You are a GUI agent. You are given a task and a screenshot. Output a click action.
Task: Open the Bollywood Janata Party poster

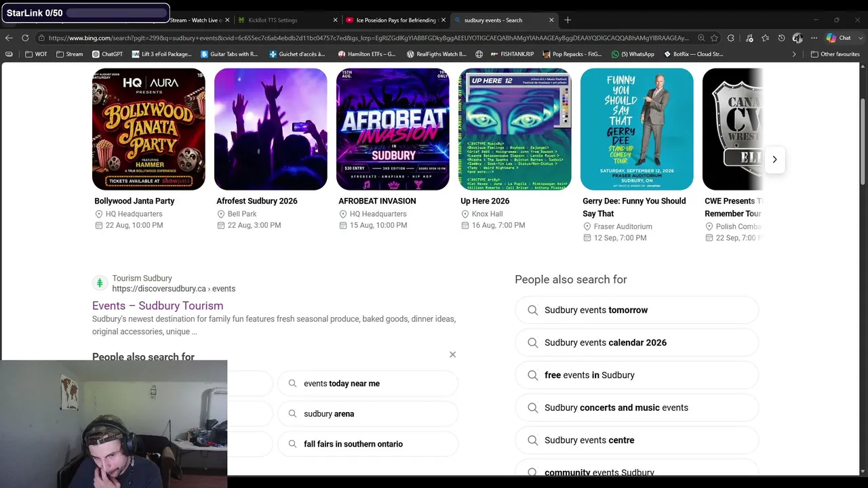pos(149,129)
